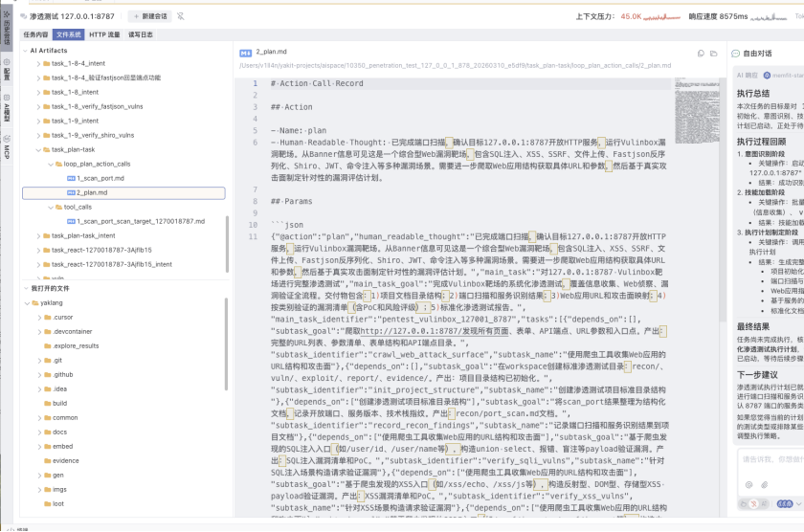
Task: Click the @ mention icon in chat input
Action: [x=748, y=485]
